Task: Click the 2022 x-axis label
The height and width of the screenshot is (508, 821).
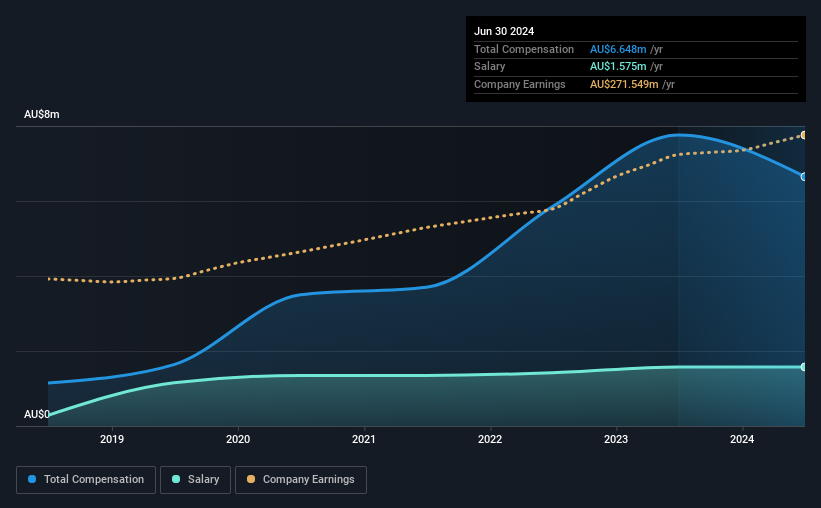Action: pos(490,439)
